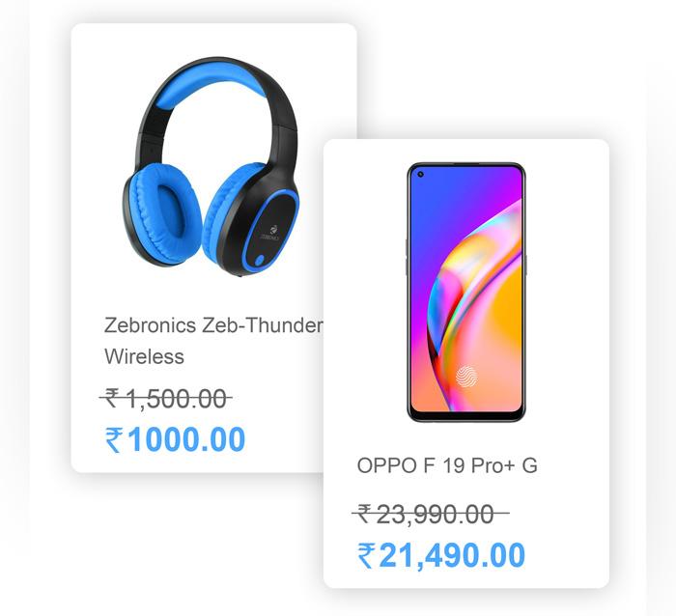Tap the fingerprint icon on phone screen
676x616 pixels.
(x=466, y=377)
